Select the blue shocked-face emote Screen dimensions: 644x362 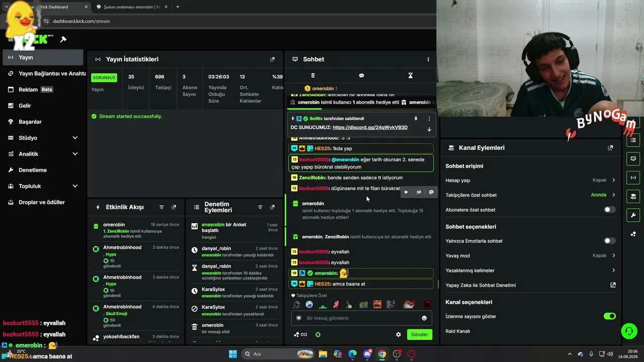(309, 305)
